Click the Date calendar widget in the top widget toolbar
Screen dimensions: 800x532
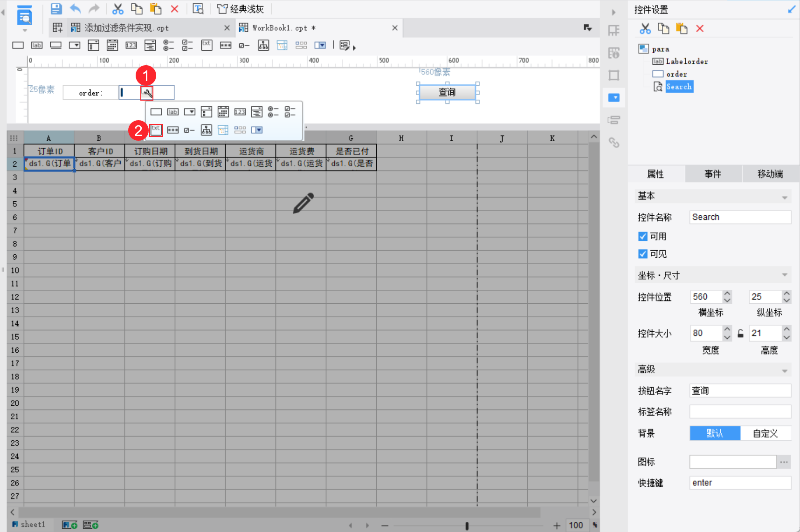112,45
